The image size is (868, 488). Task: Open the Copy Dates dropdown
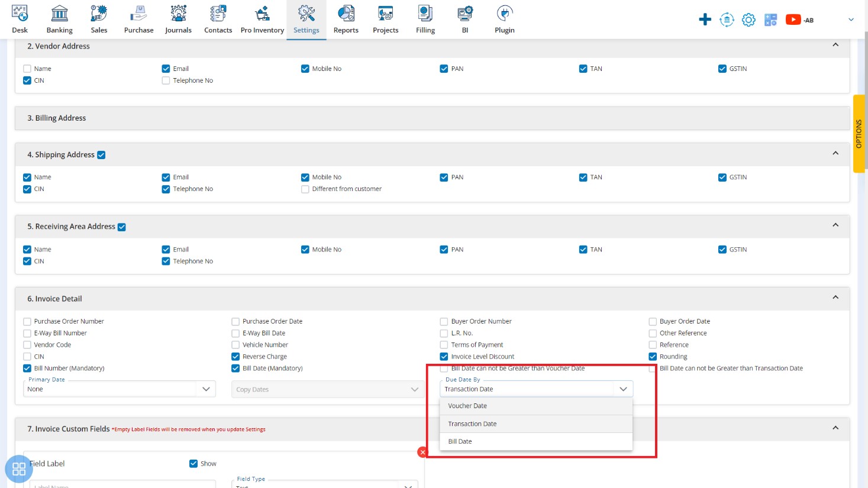pos(327,389)
